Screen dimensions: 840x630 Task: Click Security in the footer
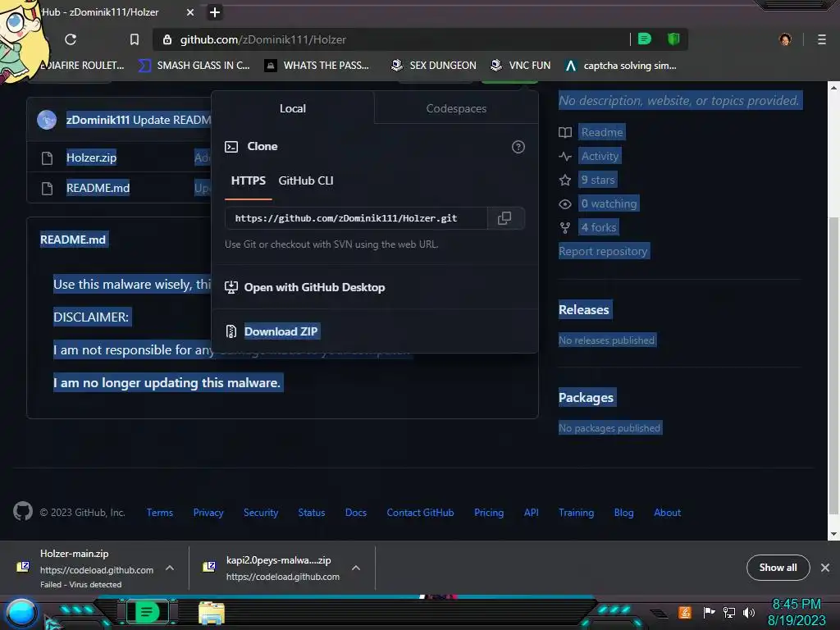(261, 513)
